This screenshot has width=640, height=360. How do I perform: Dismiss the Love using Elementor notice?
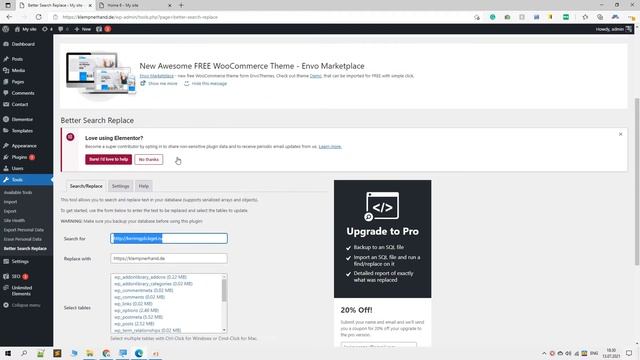point(620,134)
